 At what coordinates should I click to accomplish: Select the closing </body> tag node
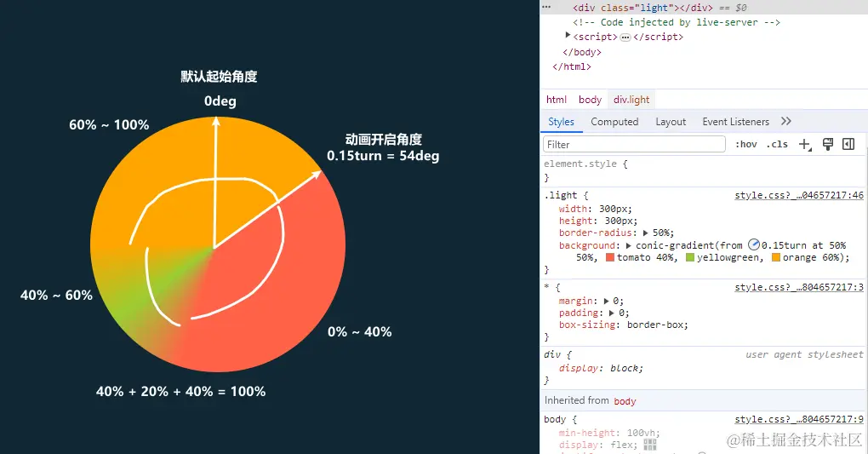[582, 52]
